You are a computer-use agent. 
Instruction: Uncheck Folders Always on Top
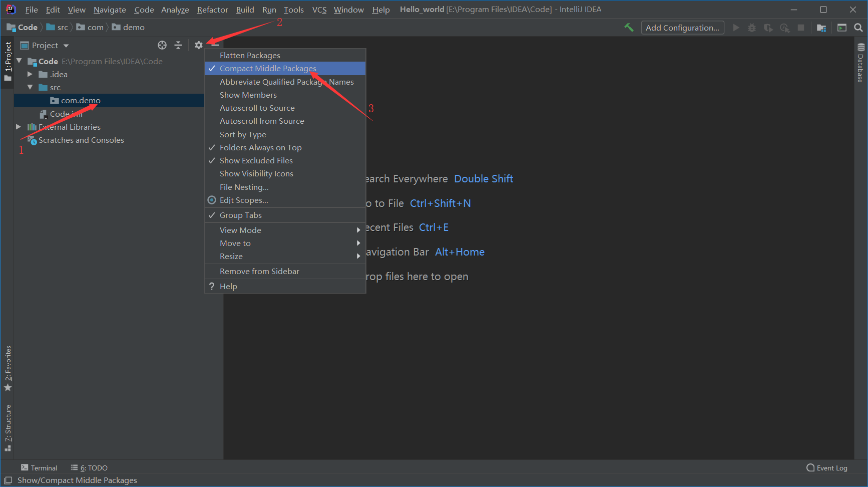[x=260, y=147]
